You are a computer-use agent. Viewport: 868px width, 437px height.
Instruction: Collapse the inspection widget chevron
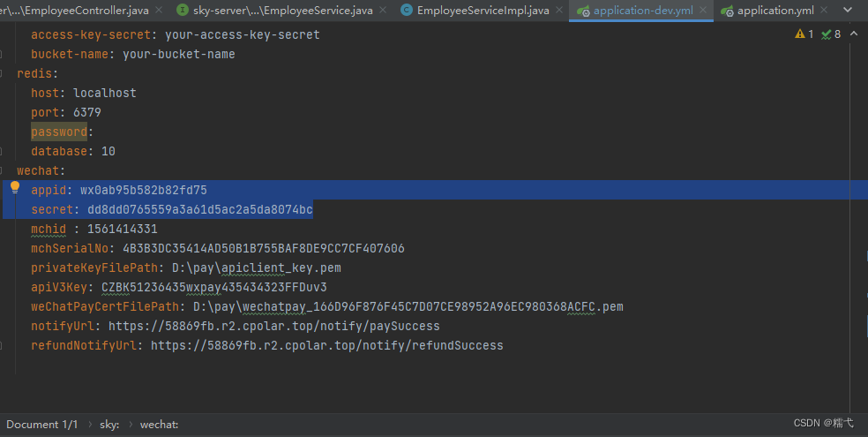854,34
